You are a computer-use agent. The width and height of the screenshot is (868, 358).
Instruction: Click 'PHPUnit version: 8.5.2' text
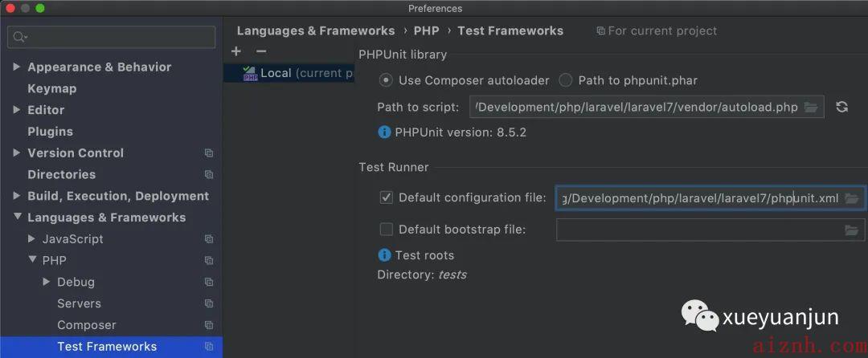[461, 132]
